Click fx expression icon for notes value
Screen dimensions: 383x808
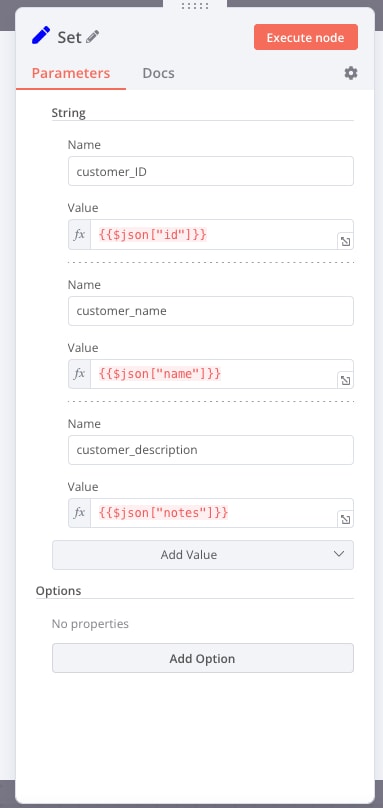tap(79, 513)
